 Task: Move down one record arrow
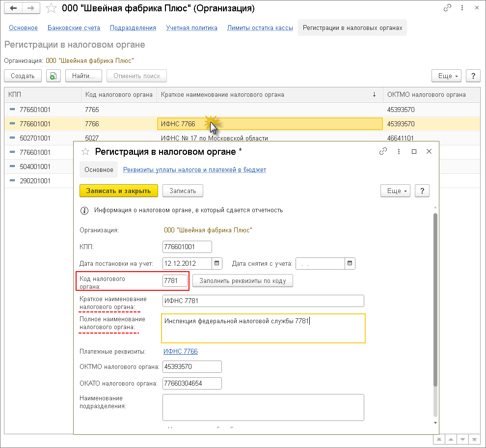pyautogui.click(x=462, y=439)
